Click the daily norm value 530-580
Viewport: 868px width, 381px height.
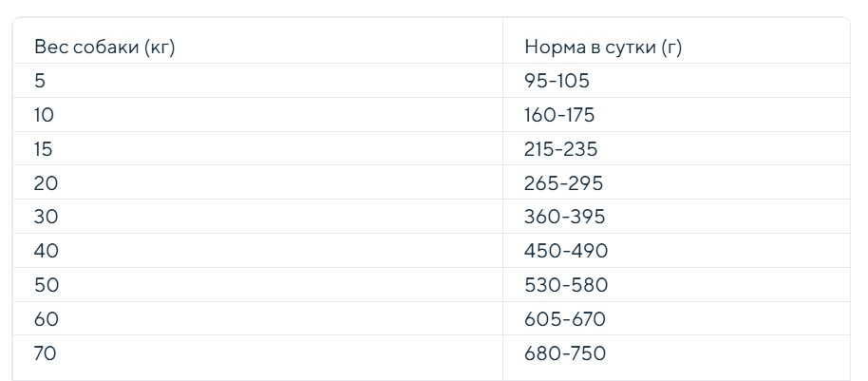click(566, 285)
